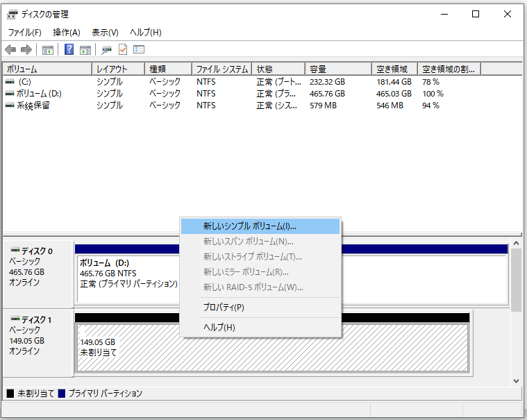Click the 94 % free percentage cell
Viewport: 527px width, 420px height.
pyautogui.click(x=430, y=106)
